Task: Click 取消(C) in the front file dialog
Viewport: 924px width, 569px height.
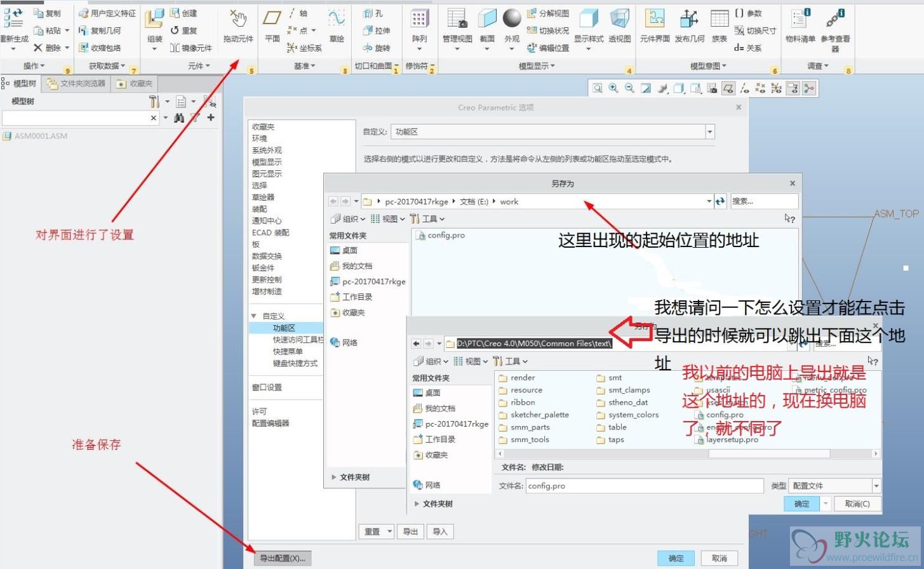Action: pos(857,504)
